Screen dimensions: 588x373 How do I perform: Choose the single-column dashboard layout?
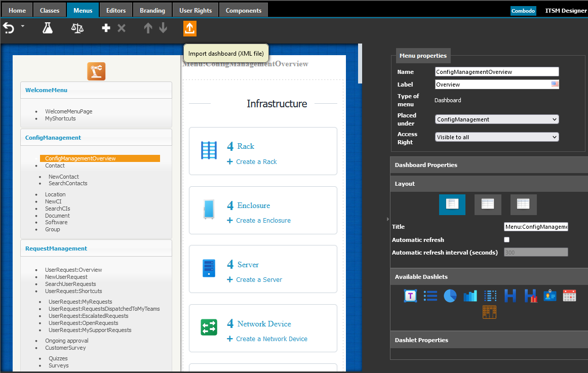[x=452, y=204]
